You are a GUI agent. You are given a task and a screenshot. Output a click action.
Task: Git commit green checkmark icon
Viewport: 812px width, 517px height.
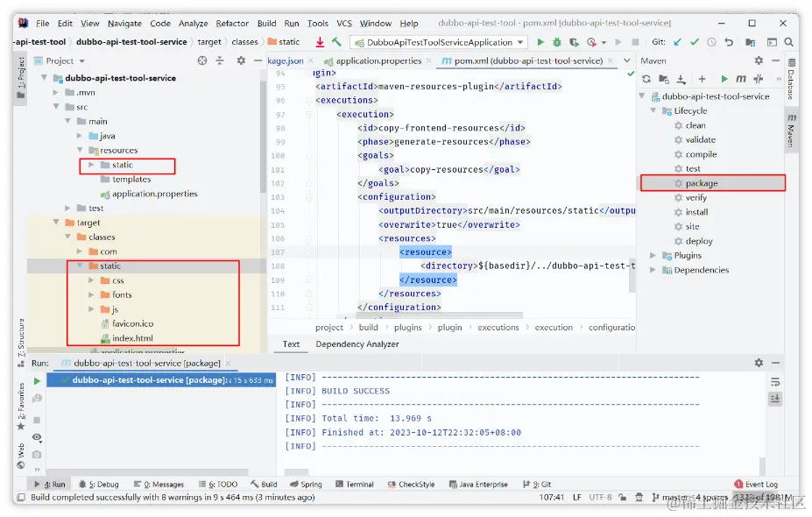click(695, 42)
